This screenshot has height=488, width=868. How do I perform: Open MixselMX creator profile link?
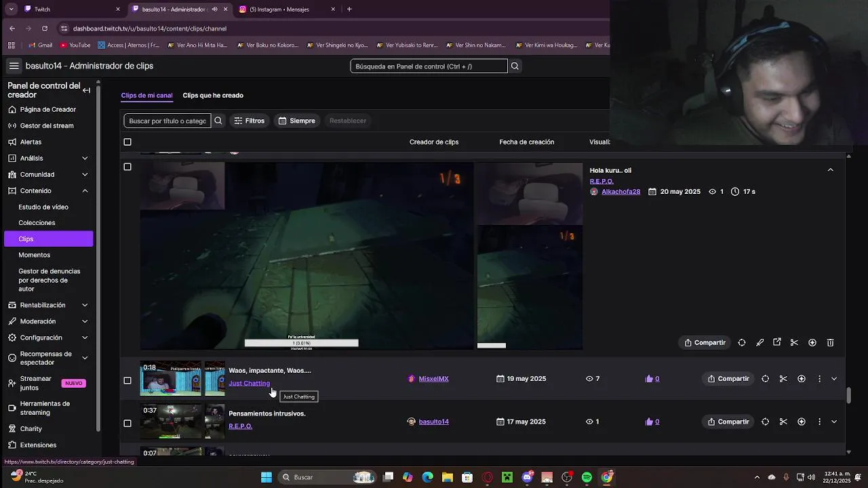tap(433, 379)
